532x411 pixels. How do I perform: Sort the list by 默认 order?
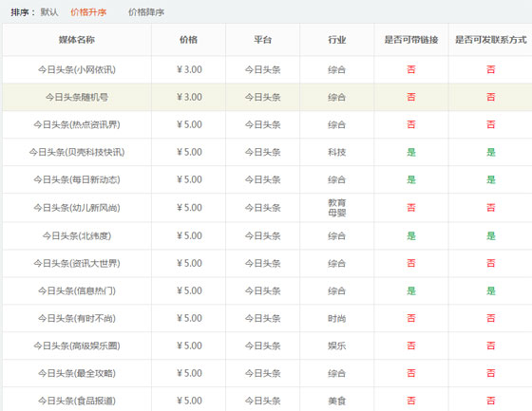(x=49, y=12)
